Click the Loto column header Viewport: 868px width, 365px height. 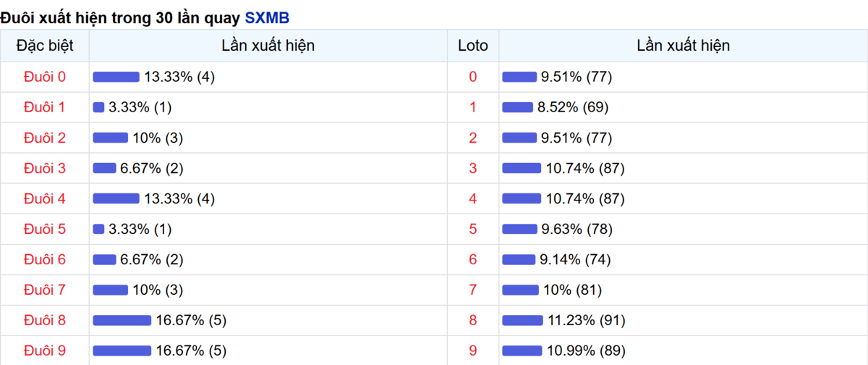[x=473, y=46]
